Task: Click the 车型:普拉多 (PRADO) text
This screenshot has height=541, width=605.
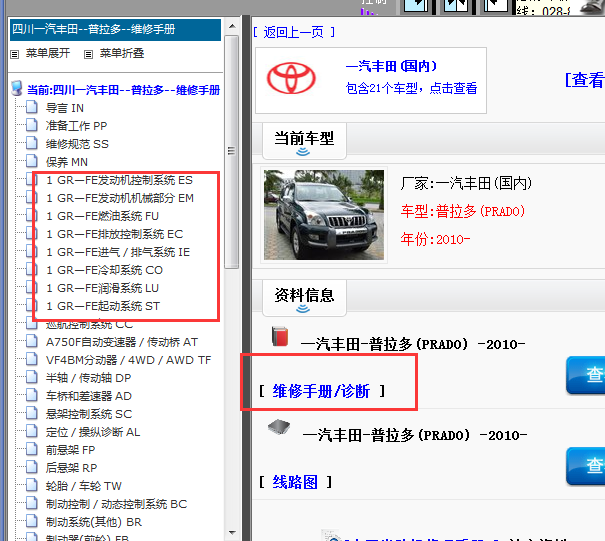Action: [x=463, y=211]
